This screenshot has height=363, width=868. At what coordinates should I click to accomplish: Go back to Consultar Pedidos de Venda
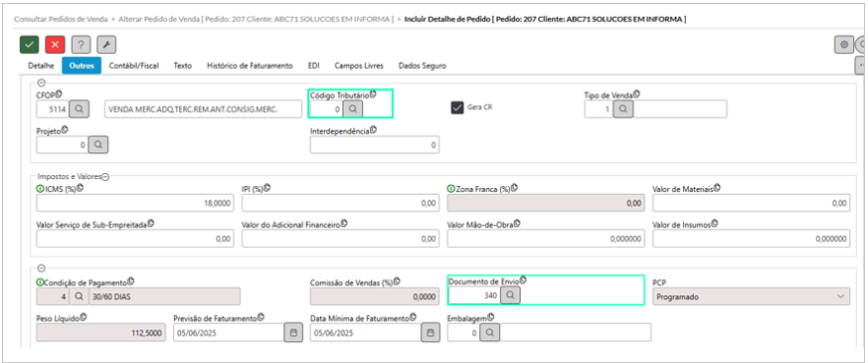tap(61, 19)
